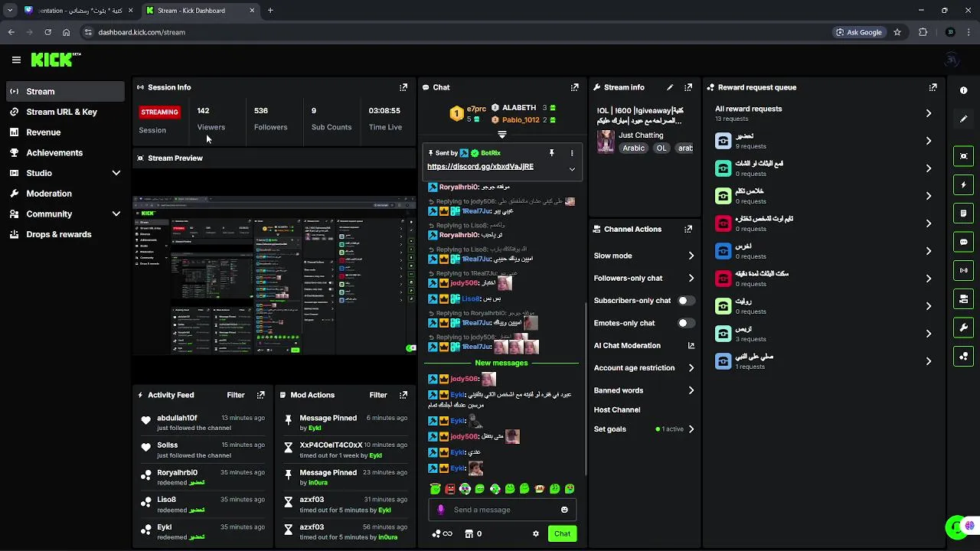Pop out the Stream info panel

point(688,87)
